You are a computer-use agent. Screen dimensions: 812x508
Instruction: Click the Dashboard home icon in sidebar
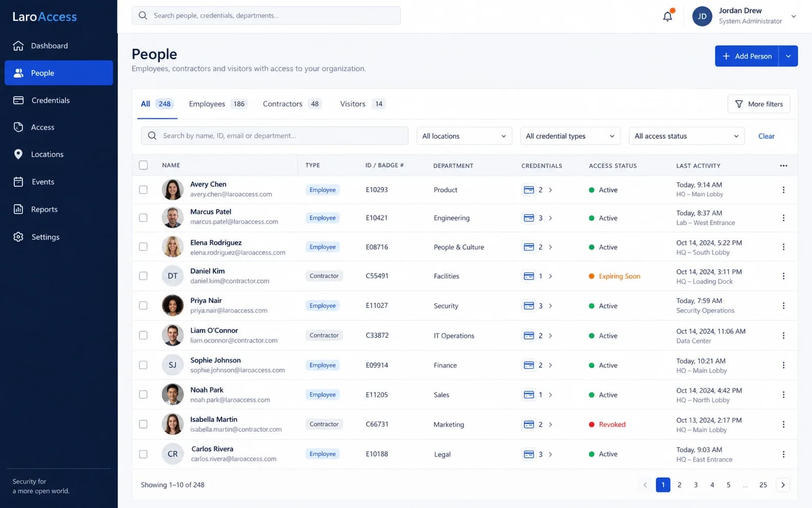point(18,46)
